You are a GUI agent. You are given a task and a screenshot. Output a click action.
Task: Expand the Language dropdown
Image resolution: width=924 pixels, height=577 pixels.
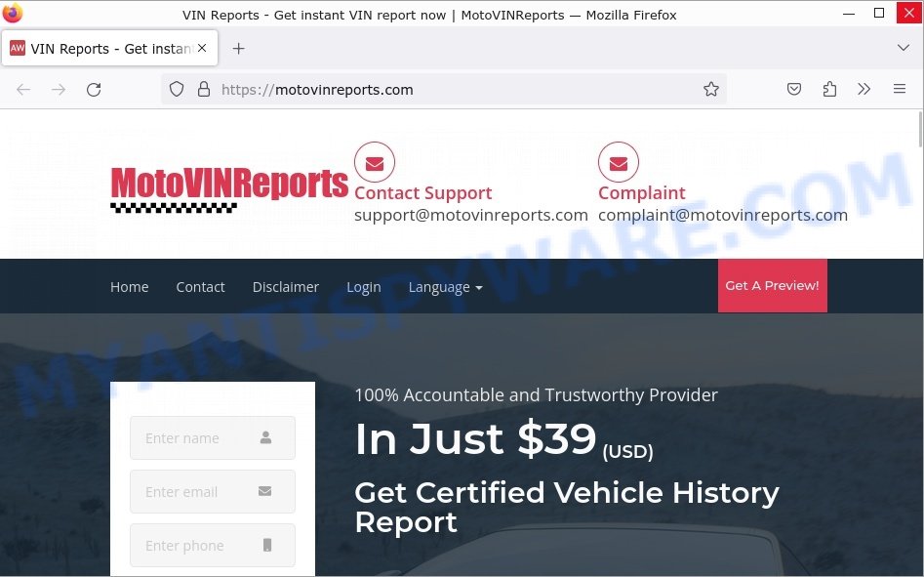pyautogui.click(x=446, y=287)
